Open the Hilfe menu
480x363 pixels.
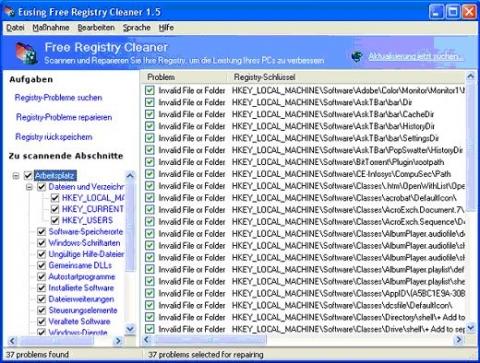click(x=166, y=28)
